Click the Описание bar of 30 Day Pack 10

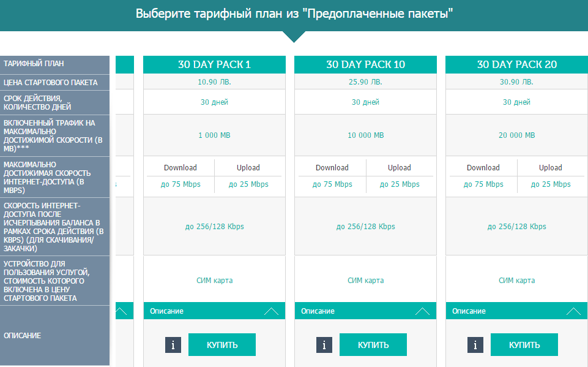[366, 311]
